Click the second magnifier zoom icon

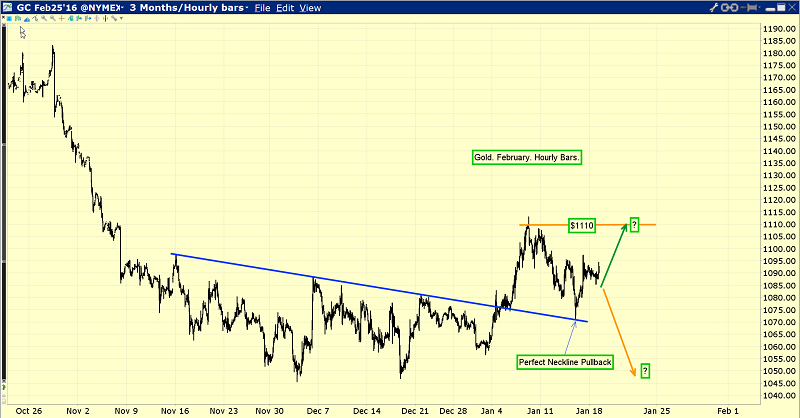coord(53,18)
